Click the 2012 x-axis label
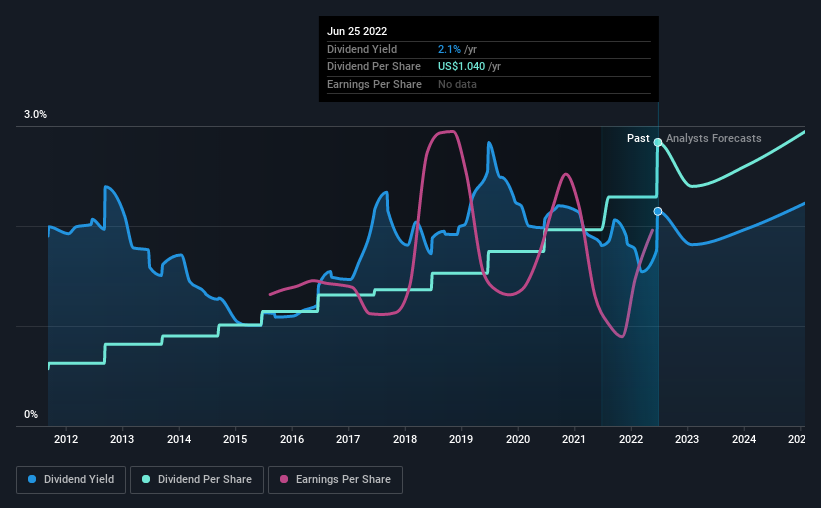Image resolution: width=821 pixels, height=508 pixels. point(66,439)
